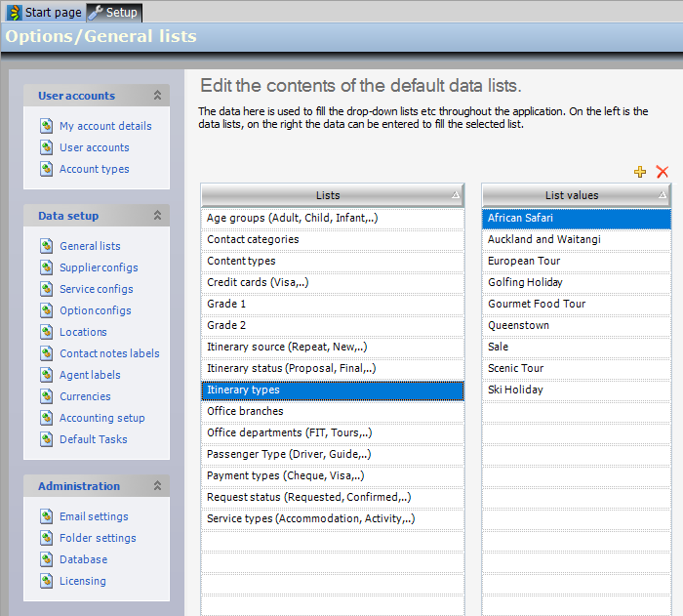Sort by the List values column header
Image resolution: width=683 pixels, height=616 pixels.
point(572,195)
